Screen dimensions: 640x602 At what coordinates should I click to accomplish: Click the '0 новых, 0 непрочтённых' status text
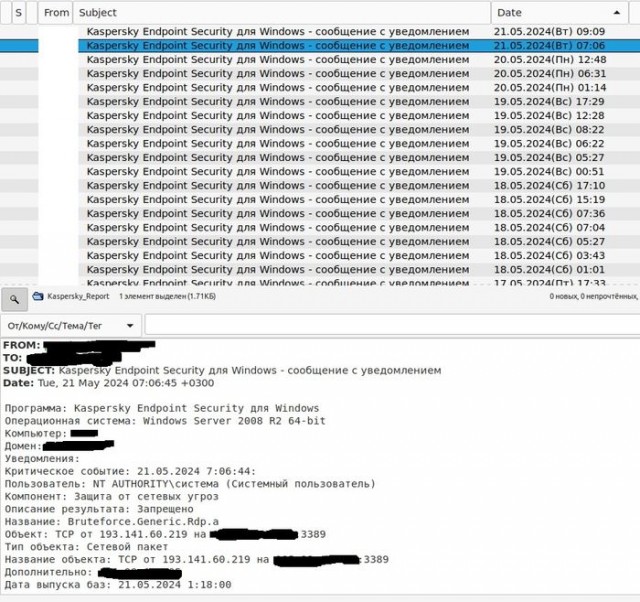click(x=593, y=296)
